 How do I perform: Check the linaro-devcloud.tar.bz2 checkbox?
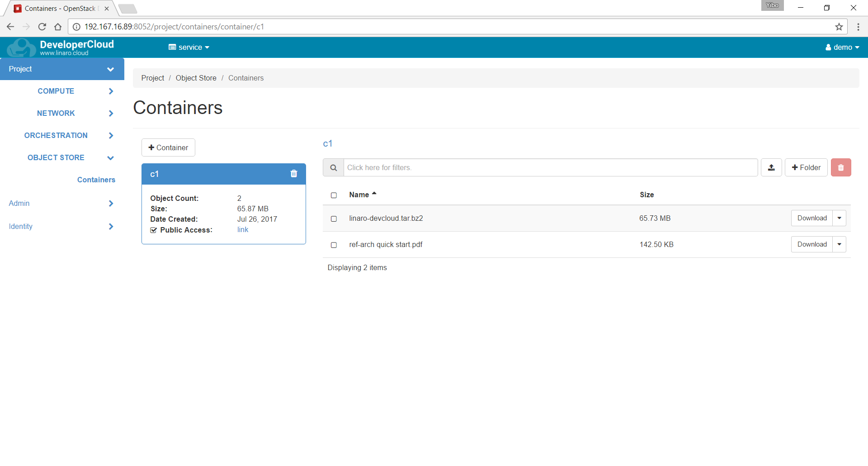tap(334, 219)
